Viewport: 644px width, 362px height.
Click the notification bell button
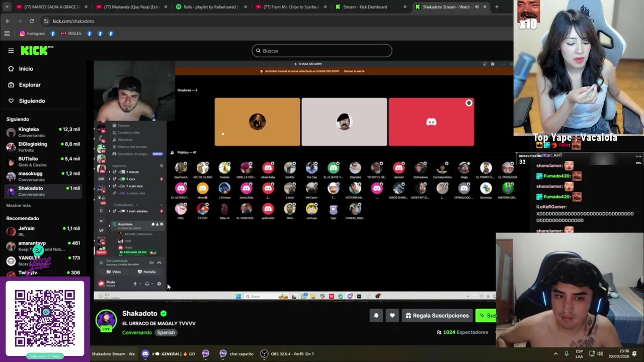[376, 316]
